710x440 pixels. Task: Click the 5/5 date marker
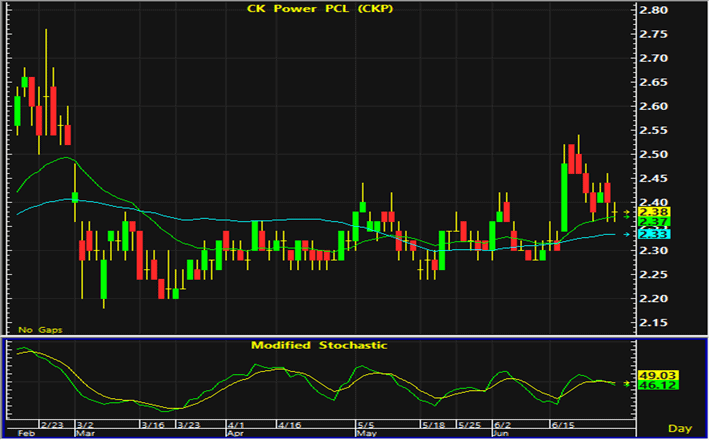366,425
